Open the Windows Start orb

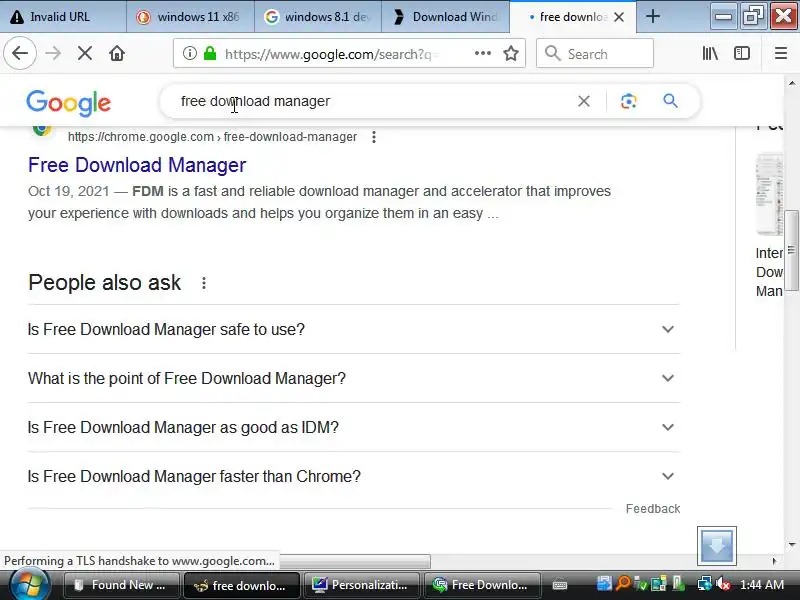pos(30,585)
